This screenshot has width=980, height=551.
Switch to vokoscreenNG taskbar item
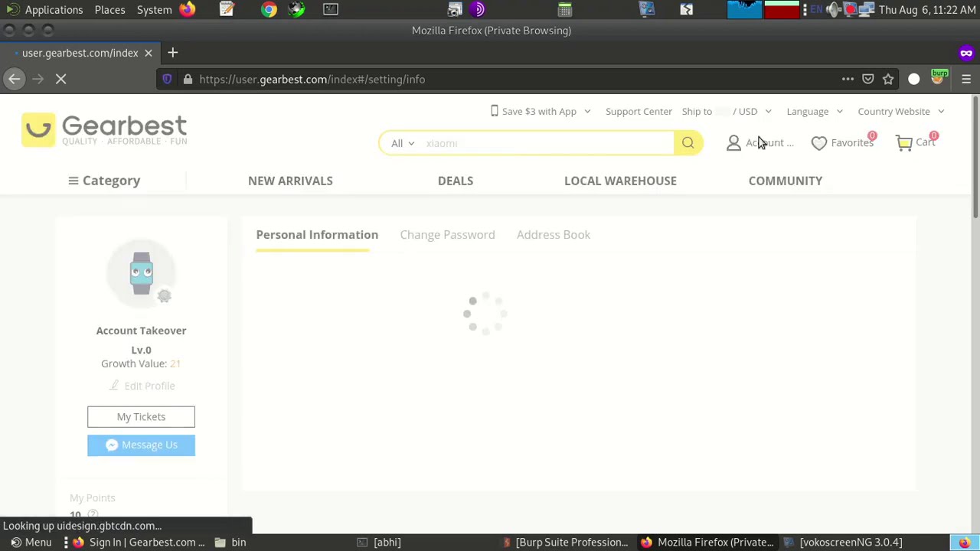point(842,542)
